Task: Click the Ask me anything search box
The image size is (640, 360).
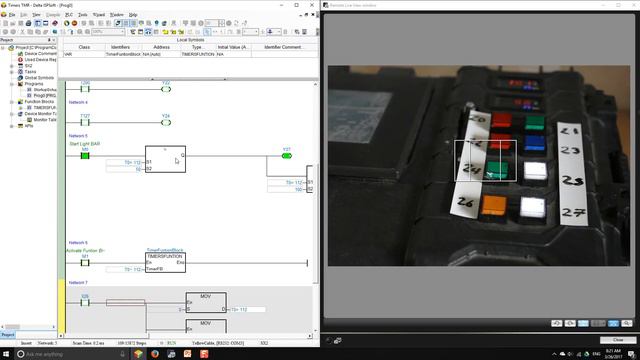Action: pos(70,354)
